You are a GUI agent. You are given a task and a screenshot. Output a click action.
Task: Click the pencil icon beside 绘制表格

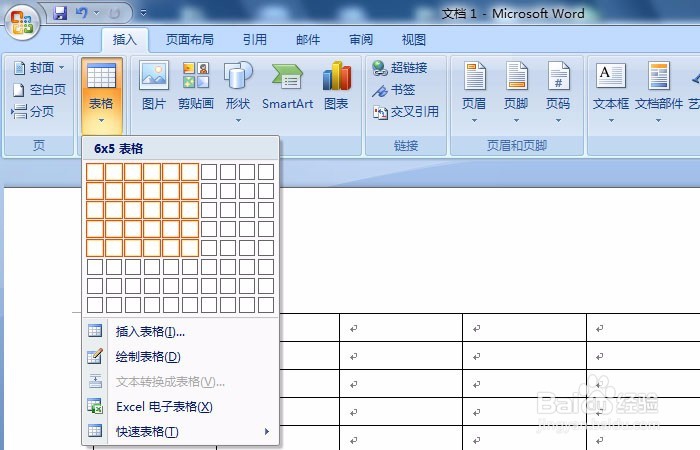(95, 356)
